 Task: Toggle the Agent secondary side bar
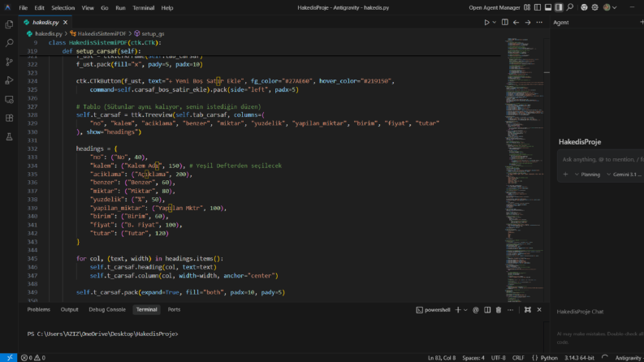tap(559, 7)
